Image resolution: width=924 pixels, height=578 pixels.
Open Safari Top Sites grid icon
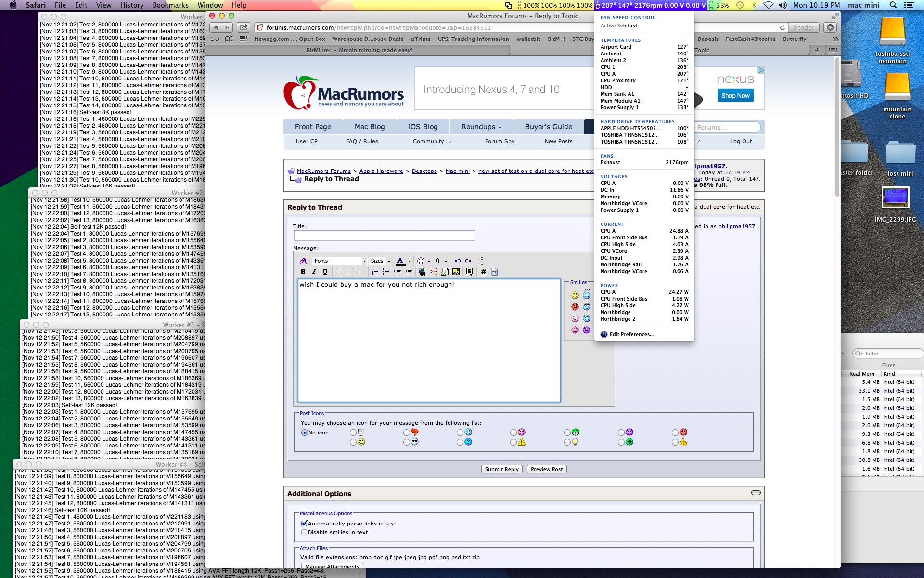pyautogui.click(x=244, y=39)
